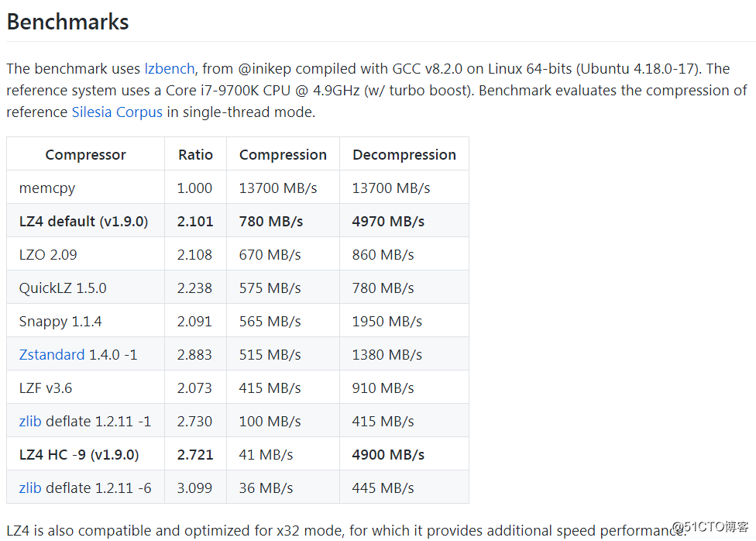
Task: Click the 51CTO blog watermark
Action: point(710,527)
